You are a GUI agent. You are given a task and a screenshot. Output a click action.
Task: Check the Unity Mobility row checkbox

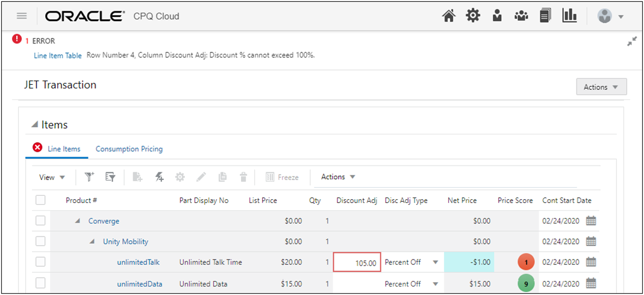pyautogui.click(x=40, y=241)
